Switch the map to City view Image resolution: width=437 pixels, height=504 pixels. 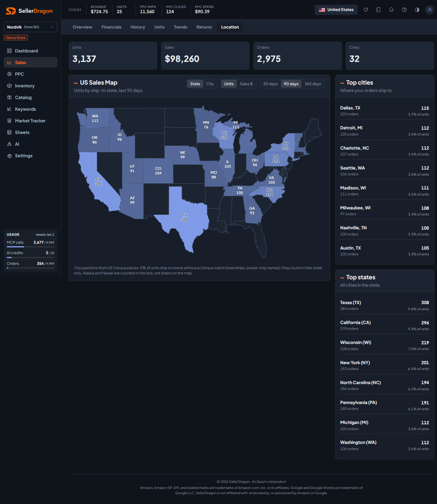[x=210, y=84]
